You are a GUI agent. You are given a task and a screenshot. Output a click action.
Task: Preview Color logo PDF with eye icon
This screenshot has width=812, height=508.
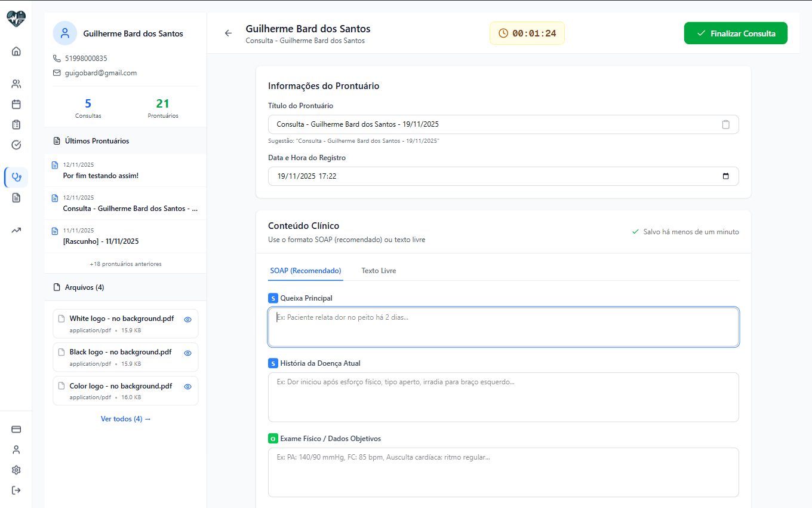[187, 387]
